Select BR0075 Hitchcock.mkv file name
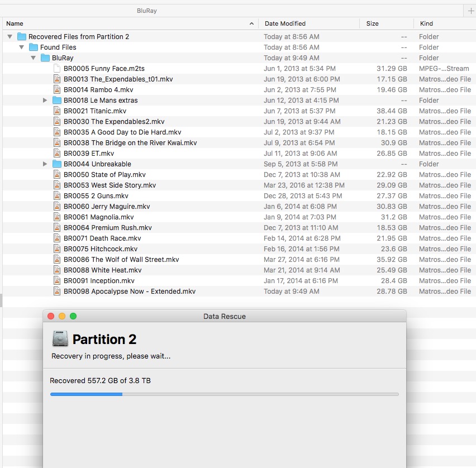 click(x=101, y=249)
